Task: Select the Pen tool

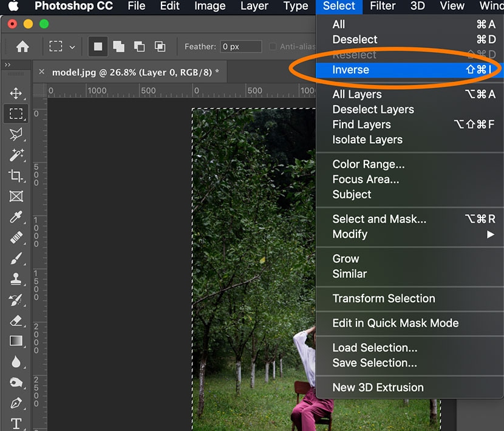Action: (x=16, y=402)
